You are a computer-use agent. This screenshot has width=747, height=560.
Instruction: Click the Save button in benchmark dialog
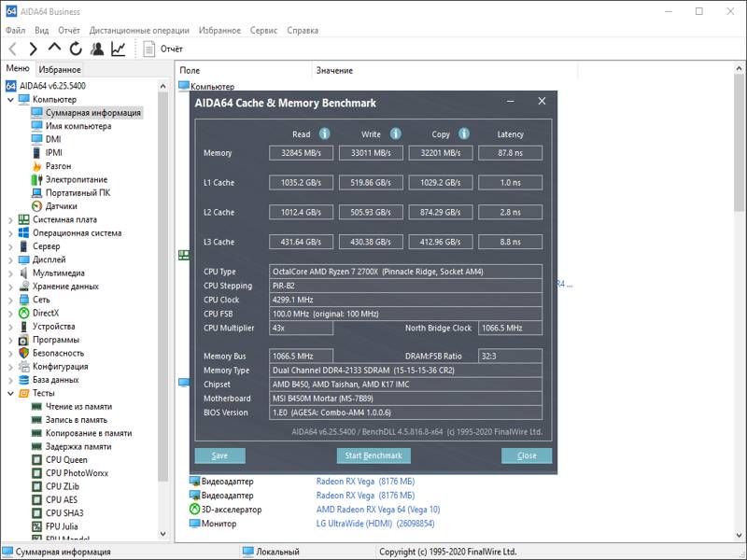coord(219,455)
